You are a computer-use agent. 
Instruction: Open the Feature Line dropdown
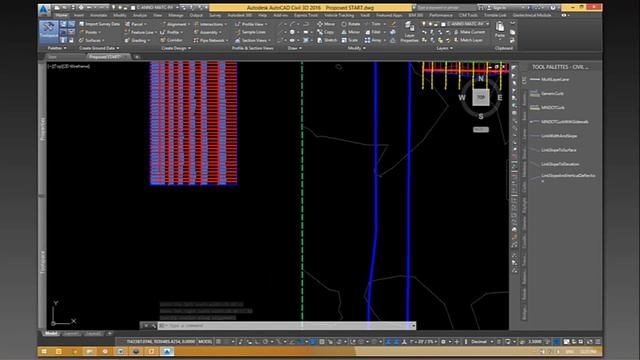tap(141, 32)
